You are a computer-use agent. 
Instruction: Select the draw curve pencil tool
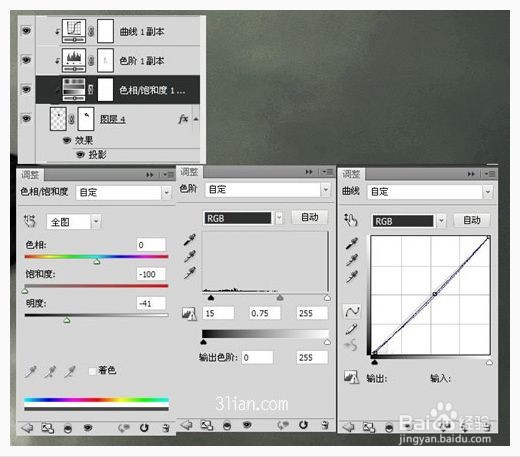[351, 329]
